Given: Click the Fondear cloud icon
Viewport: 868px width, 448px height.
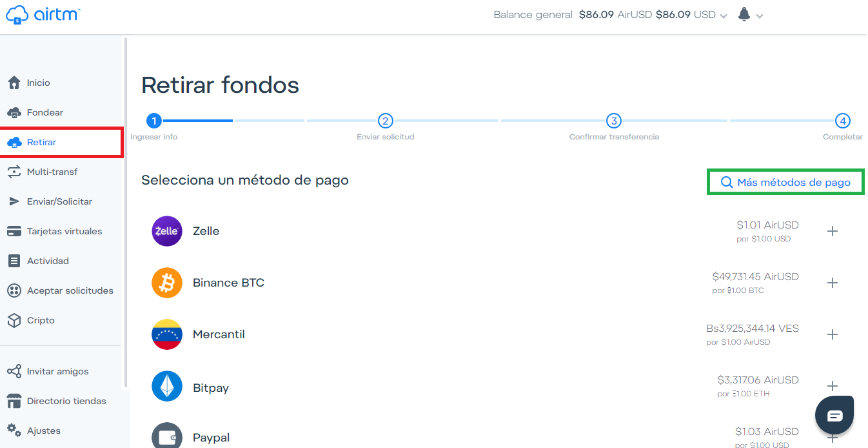Looking at the screenshot, I should pyautogui.click(x=14, y=112).
